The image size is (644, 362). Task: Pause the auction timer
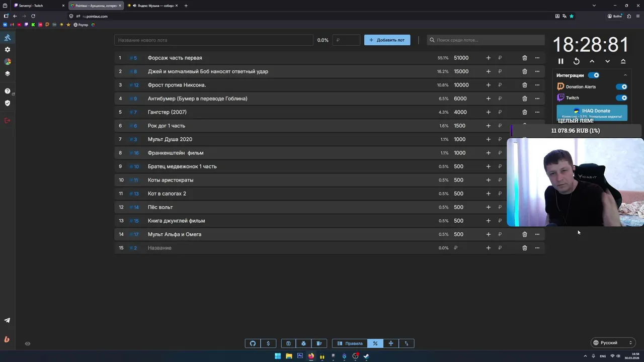point(561,61)
